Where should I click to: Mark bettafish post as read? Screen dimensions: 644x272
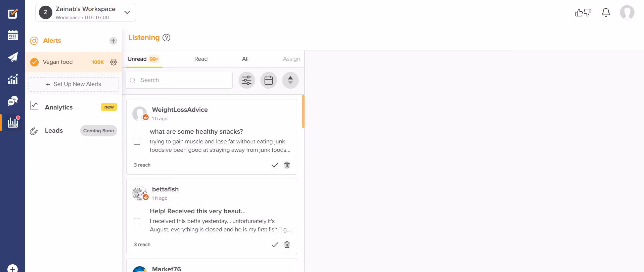(275, 244)
